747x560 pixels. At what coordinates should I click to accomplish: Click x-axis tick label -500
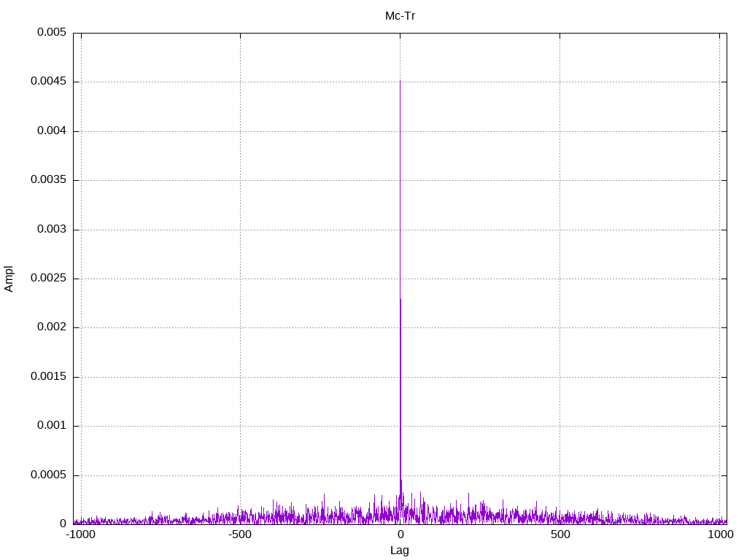(239, 534)
